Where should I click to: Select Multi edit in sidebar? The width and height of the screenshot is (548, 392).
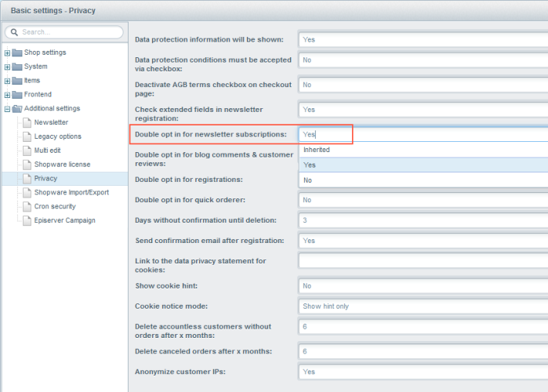tap(49, 151)
